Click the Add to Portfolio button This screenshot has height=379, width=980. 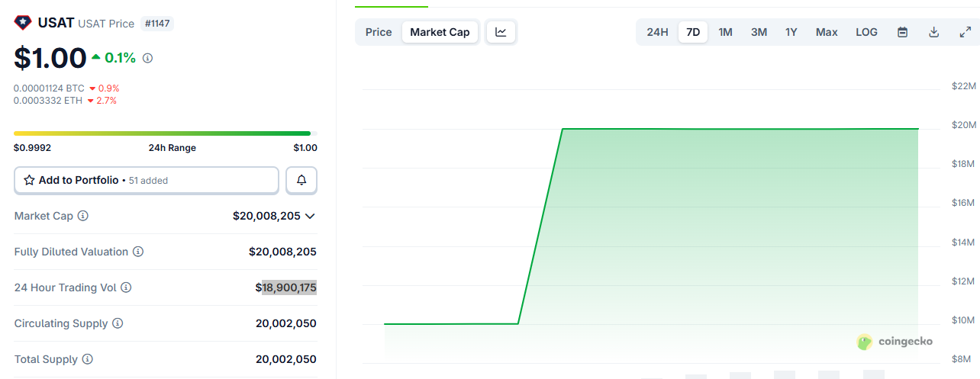click(147, 180)
